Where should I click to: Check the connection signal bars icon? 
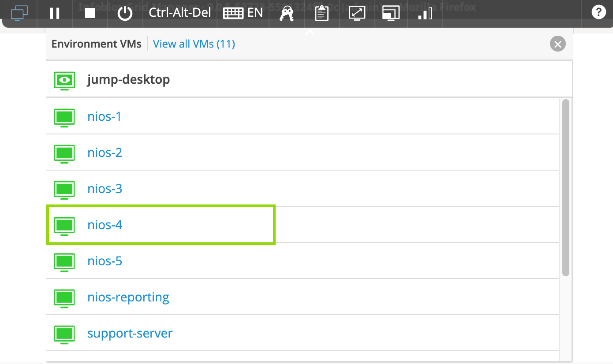click(x=425, y=13)
